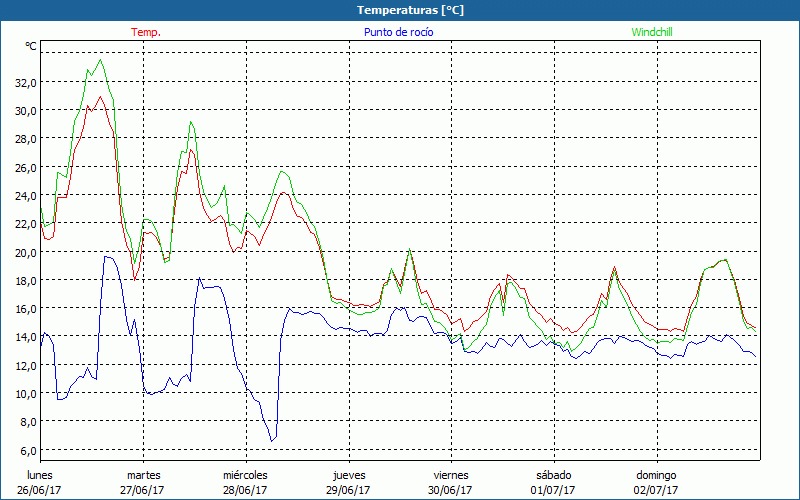Click the 02/07/17 date label

tap(656, 490)
